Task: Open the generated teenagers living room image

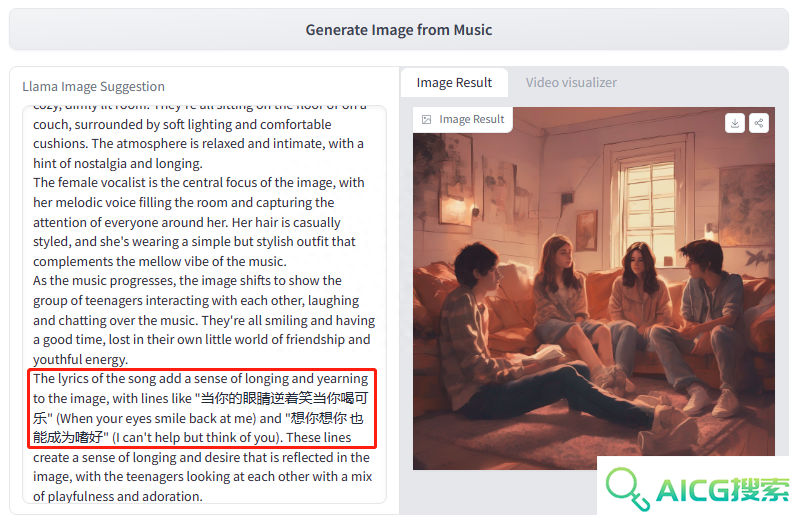Action: tap(594, 300)
